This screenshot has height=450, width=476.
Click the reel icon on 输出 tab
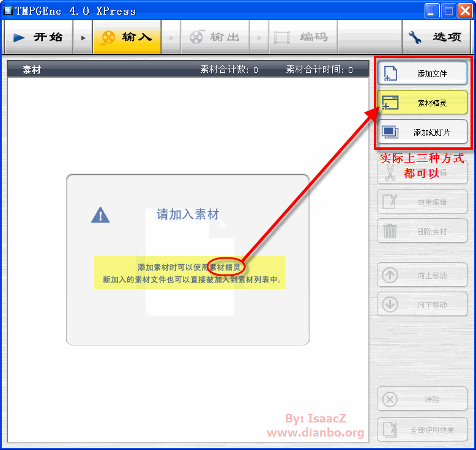click(196, 37)
